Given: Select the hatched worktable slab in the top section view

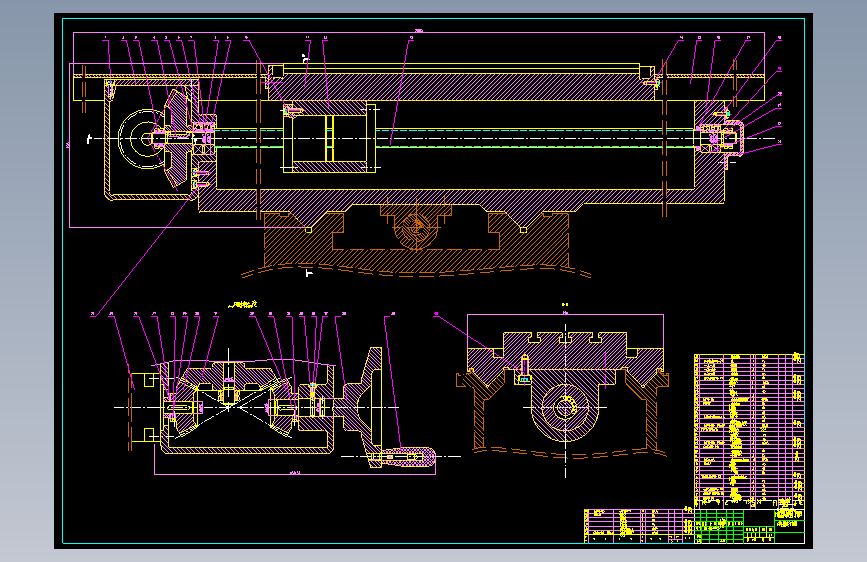Looking at the screenshot, I should tap(461, 87).
